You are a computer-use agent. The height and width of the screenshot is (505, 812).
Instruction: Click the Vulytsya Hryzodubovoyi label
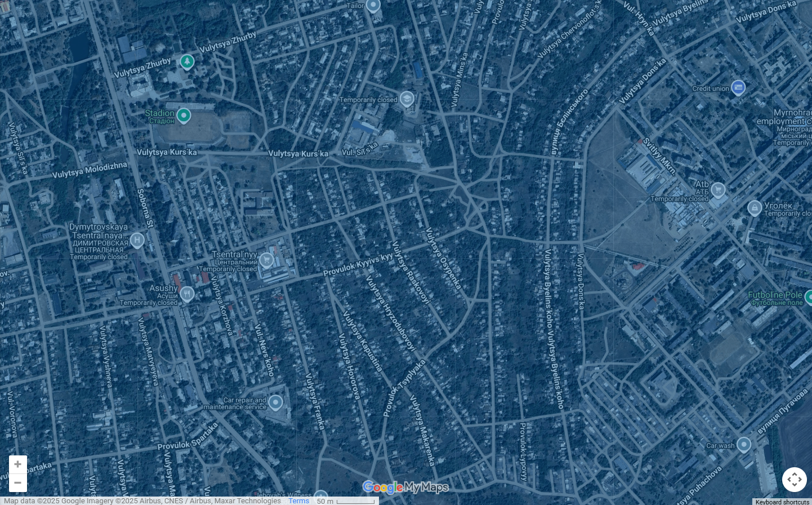tap(391, 313)
